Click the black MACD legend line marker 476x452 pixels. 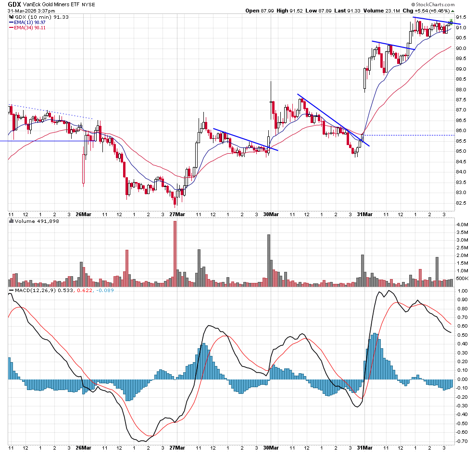click(12, 291)
